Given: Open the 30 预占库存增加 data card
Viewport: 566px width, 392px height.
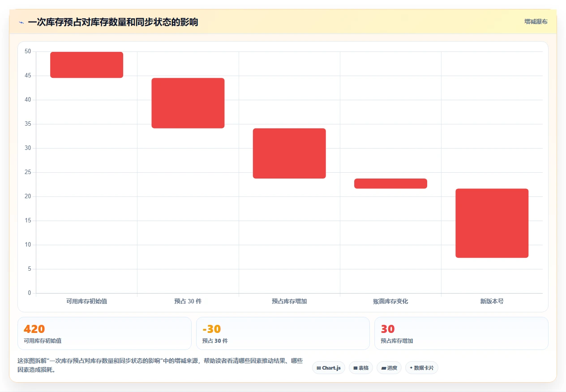Looking at the screenshot, I should pyautogui.click(x=461, y=333).
